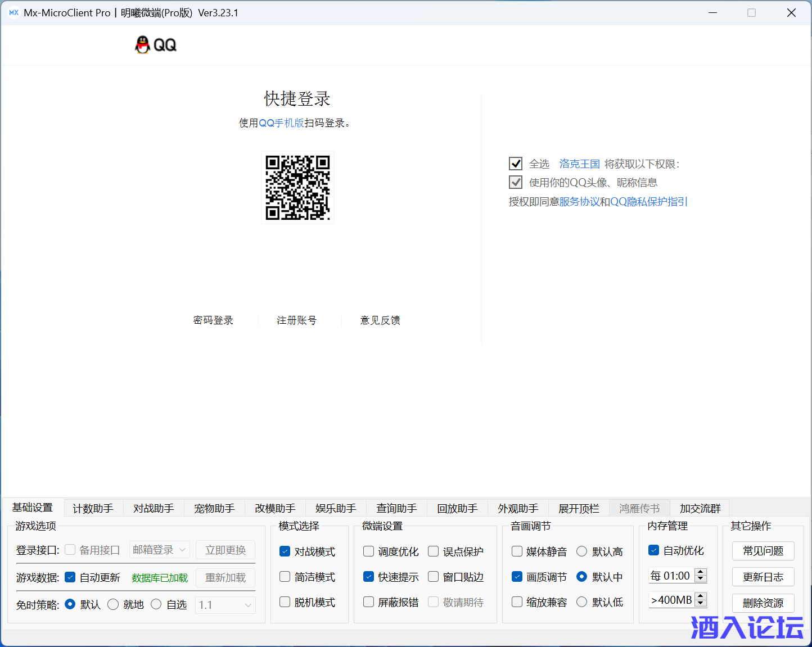Decrease the >400MB threshold stepper
The width and height of the screenshot is (812, 647).
tap(701, 603)
